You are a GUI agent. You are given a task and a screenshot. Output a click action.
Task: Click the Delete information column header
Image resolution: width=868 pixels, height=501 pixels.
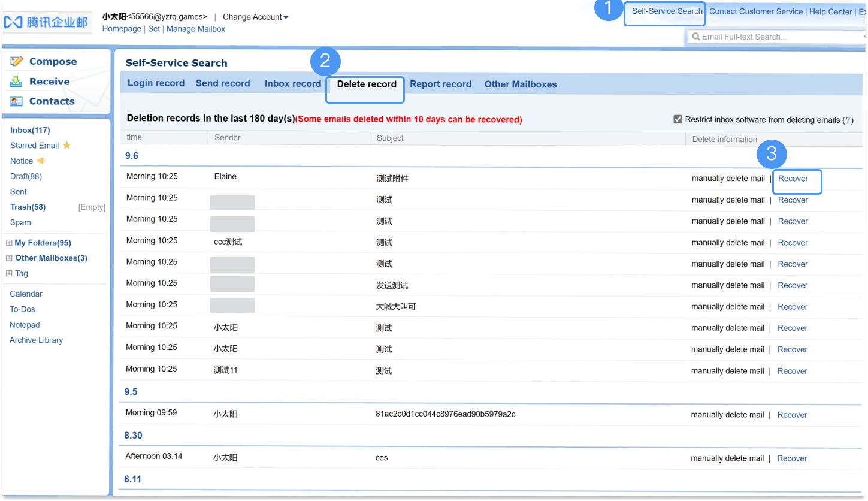725,139
